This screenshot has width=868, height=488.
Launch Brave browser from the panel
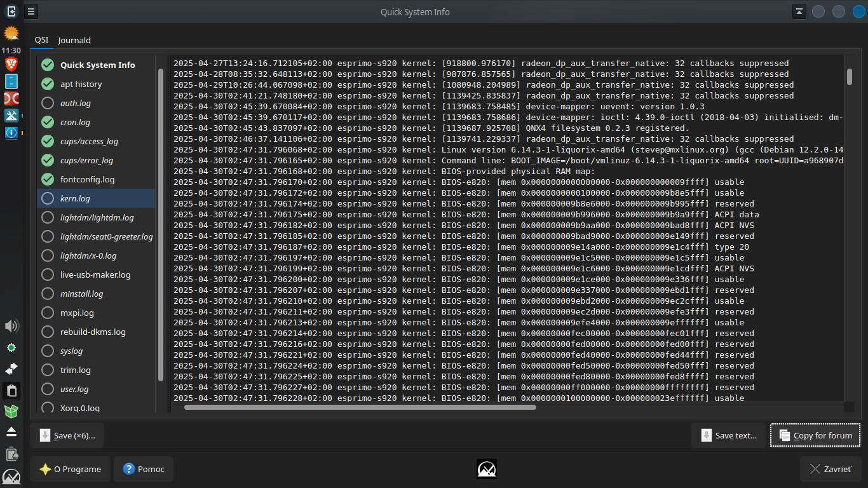point(11,64)
